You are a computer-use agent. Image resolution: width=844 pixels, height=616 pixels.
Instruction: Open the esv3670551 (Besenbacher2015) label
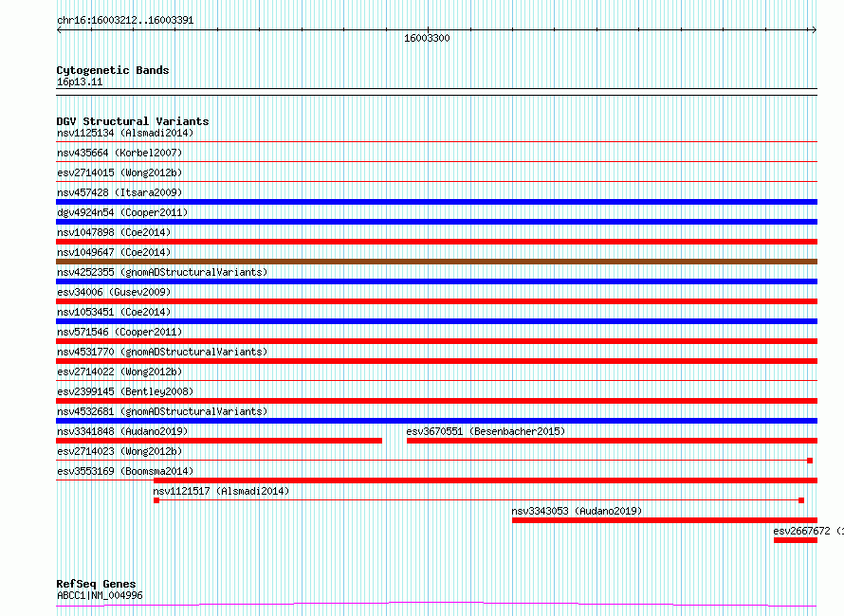[x=486, y=431]
